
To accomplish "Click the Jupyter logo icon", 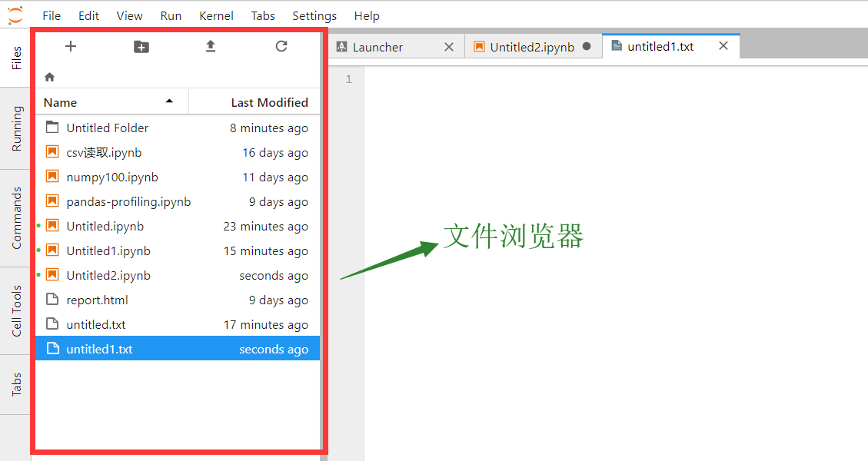I will click(x=15, y=15).
